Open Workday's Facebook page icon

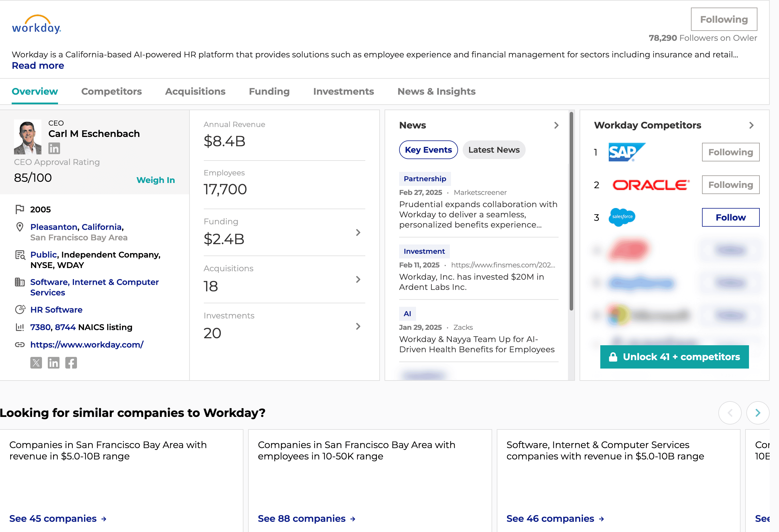[x=71, y=363]
